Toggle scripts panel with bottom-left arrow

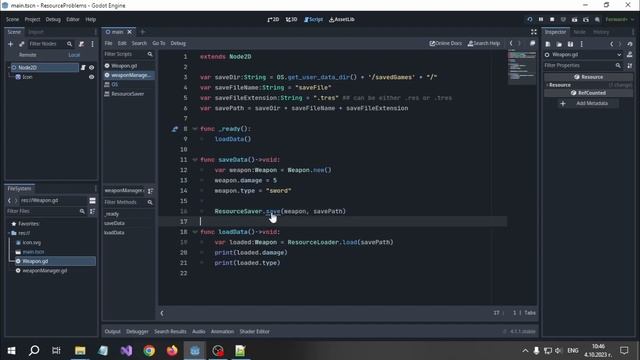(162, 313)
